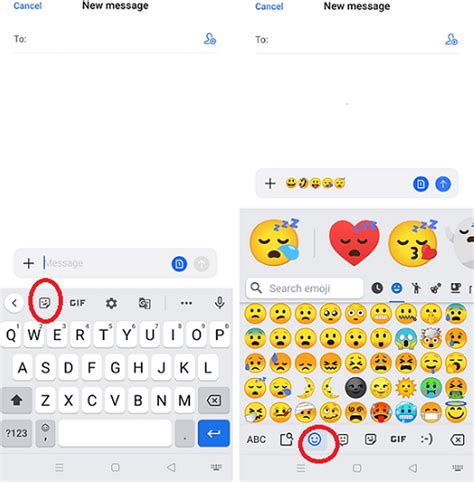Tap the blue send arrow button
Image resolution: width=474 pixels, height=482 pixels.
pyautogui.click(x=443, y=184)
